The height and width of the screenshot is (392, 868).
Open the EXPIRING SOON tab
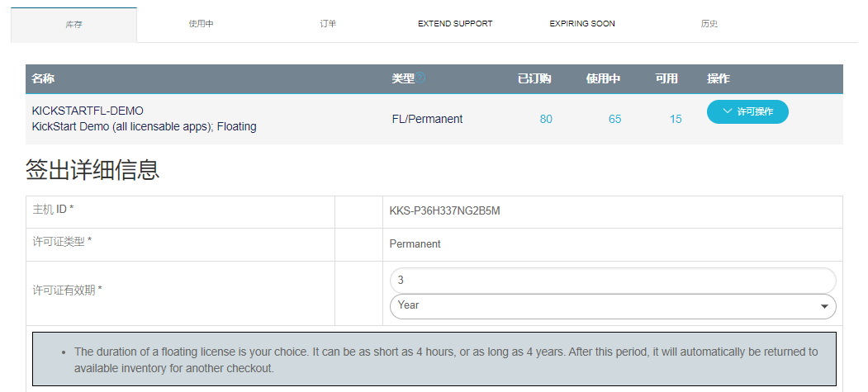point(582,24)
